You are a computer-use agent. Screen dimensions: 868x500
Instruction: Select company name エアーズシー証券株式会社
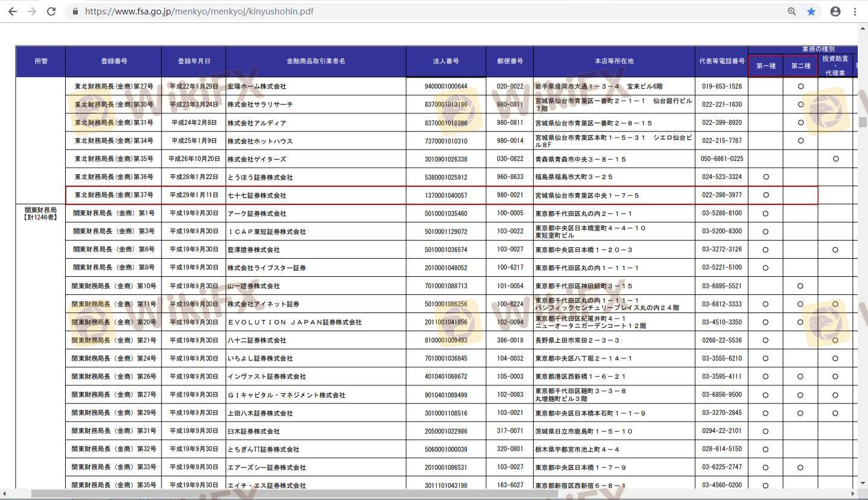pos(267,467)
